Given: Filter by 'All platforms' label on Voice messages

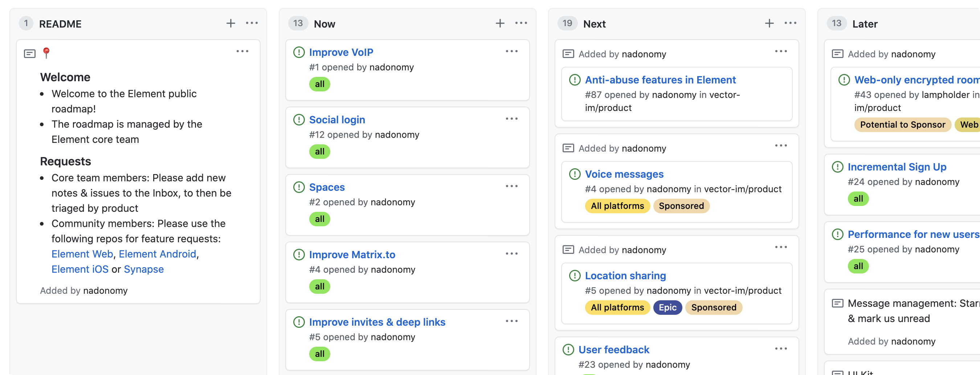Looking at the screenshot, I should (617, 206).
